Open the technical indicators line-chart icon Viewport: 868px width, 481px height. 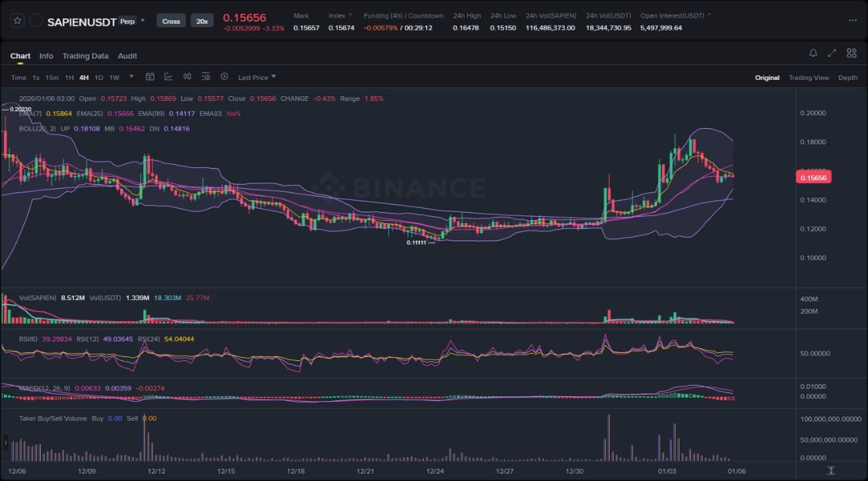168,77
